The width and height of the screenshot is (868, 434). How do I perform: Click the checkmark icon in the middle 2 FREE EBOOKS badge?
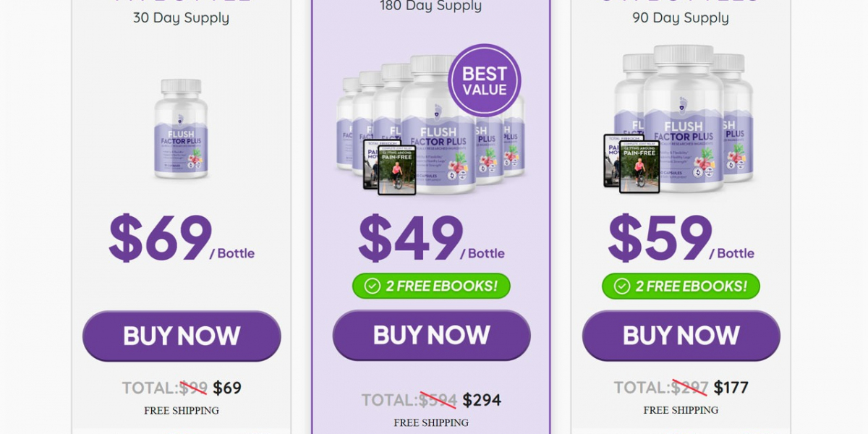tap(373, 286)
